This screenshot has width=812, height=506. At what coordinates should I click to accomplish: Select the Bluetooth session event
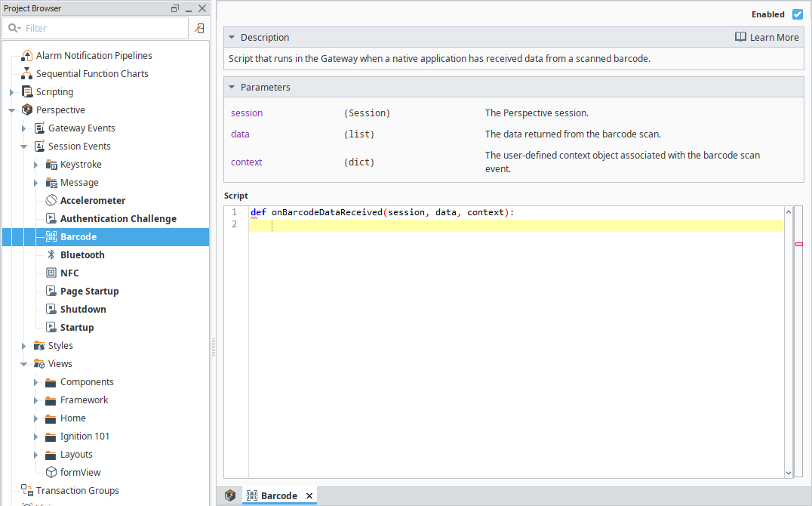(x=82, y=255)
